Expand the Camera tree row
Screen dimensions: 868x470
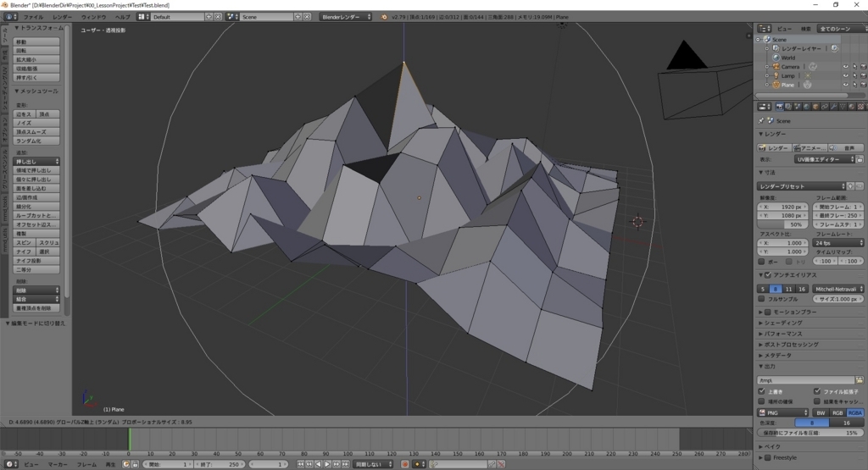click(x=767, y=67)
